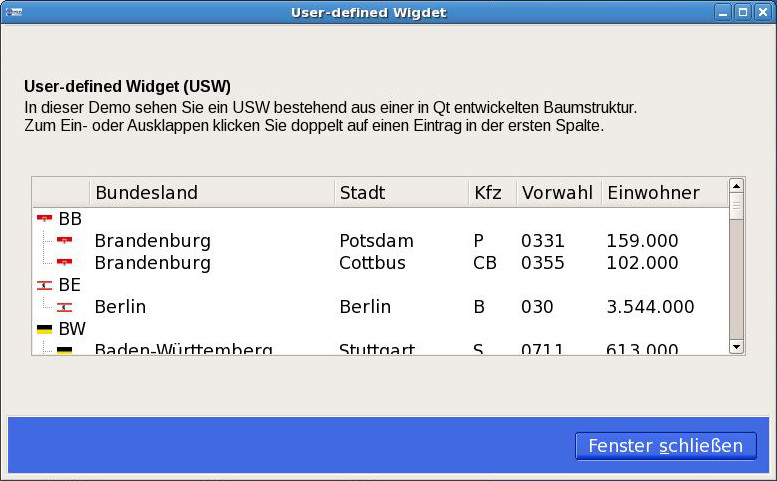Collapse the BB tree entry

(x=70, y=218)
